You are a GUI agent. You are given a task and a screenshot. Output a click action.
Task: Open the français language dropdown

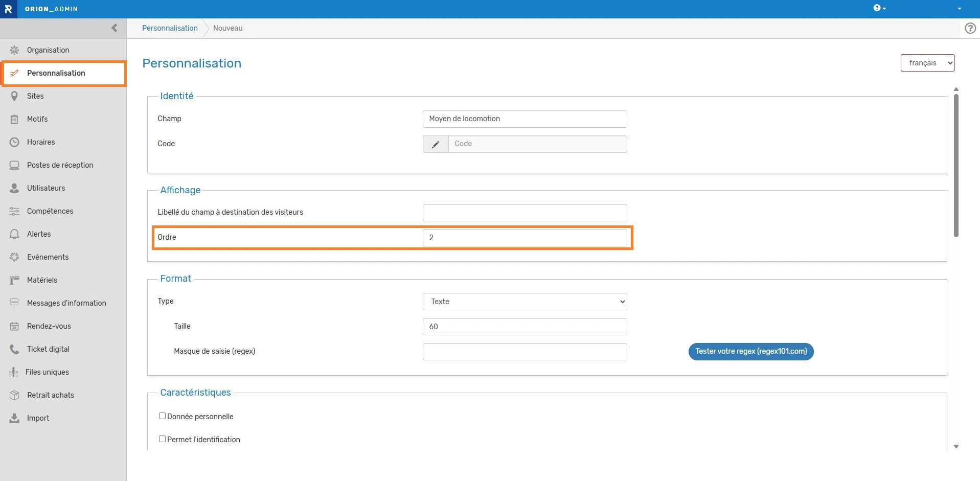[x=927, y=63]
